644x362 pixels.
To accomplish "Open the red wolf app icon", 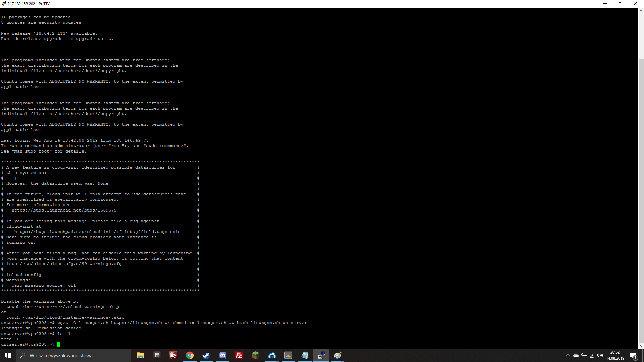I will [x=173, y=355].
